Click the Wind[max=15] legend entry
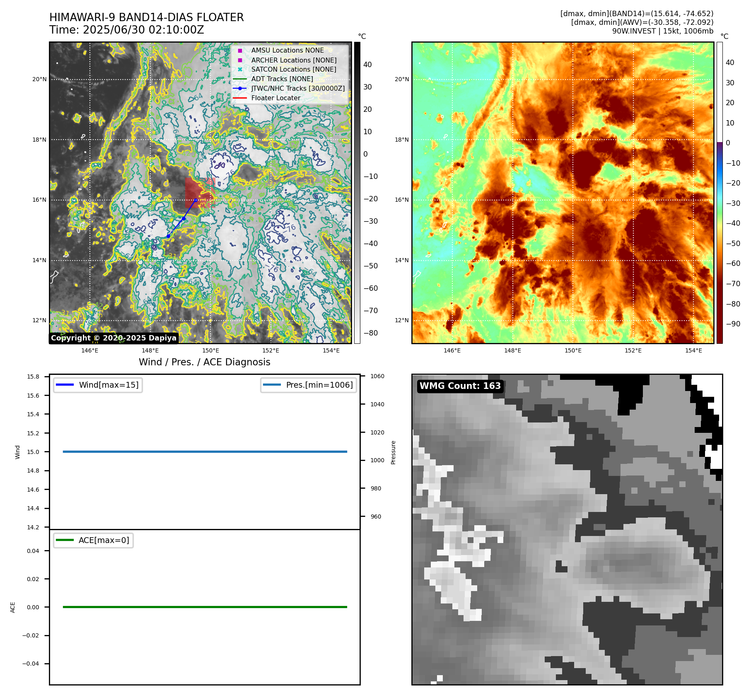Viewport: 751px width, 700px height. coord(98,385)
